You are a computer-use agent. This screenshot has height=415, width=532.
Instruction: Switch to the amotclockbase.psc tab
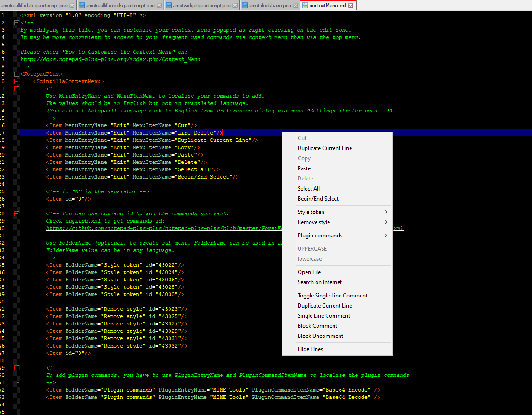[270, 6]
